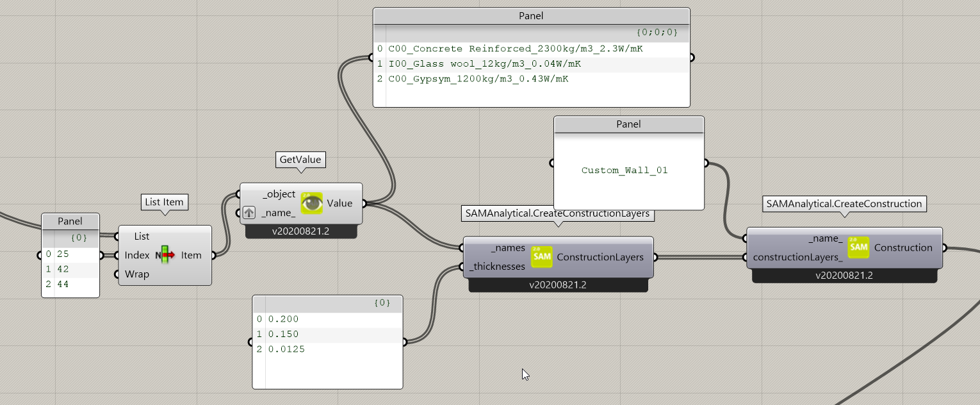Click the version tag under GetValue component

click(301, 231)
